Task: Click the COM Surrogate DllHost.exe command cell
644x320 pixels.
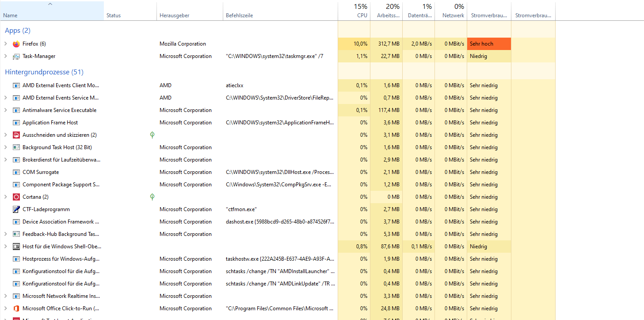Action: click(280, 172)
